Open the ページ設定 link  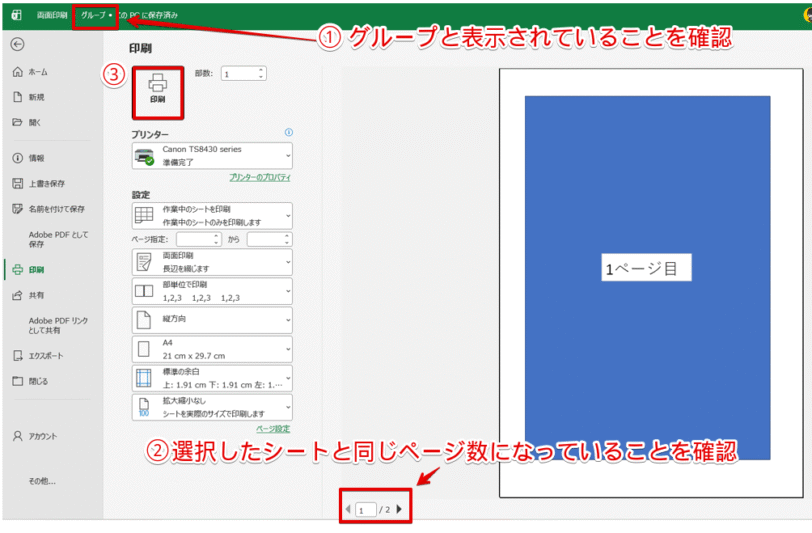[x=273, y=429]
